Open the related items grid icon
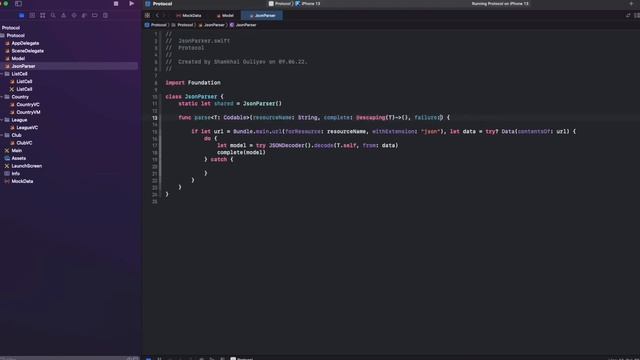 [147, 16]
